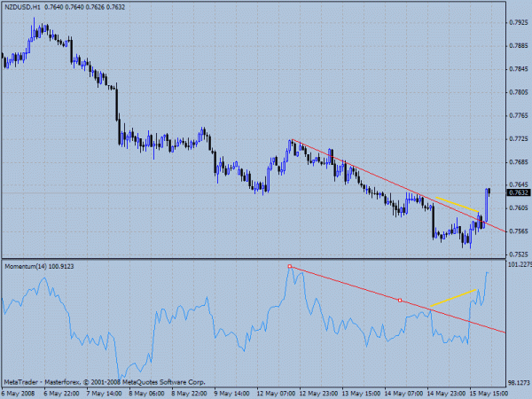
Task: Click the 9 May 14:00 time label
Action: tap(231, 394)
